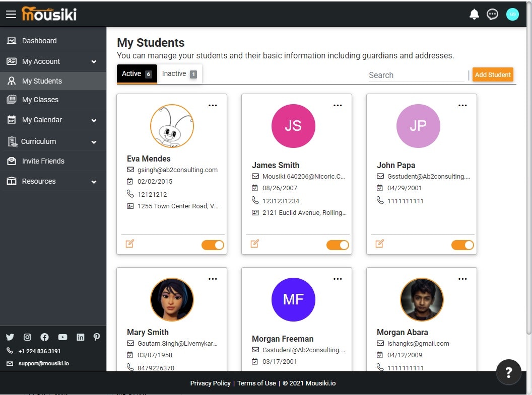Viewport: 532px width, 395px height.
Task: Click the JP avatar of John Papa
Action: 418,126
